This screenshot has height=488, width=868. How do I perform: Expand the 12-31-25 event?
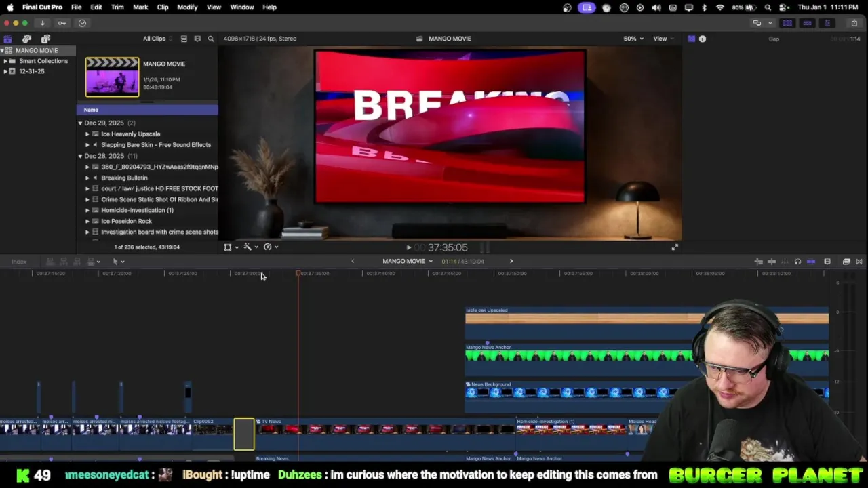coord(5,71)
